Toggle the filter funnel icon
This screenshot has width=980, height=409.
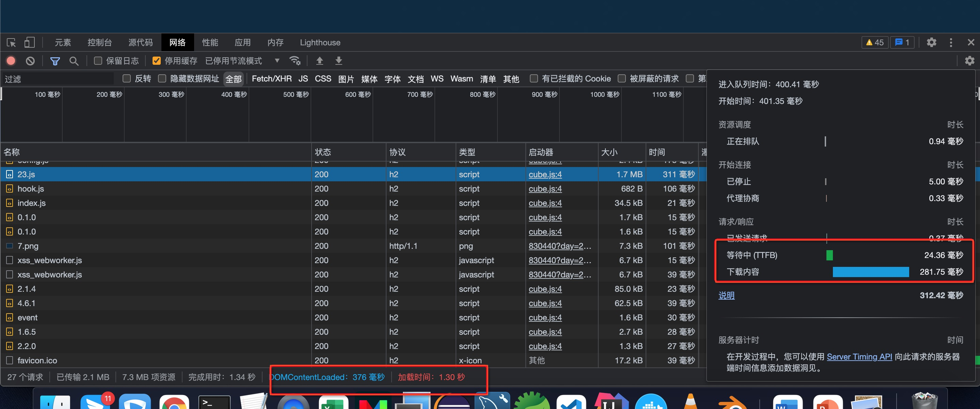click(x=55, y=61)
